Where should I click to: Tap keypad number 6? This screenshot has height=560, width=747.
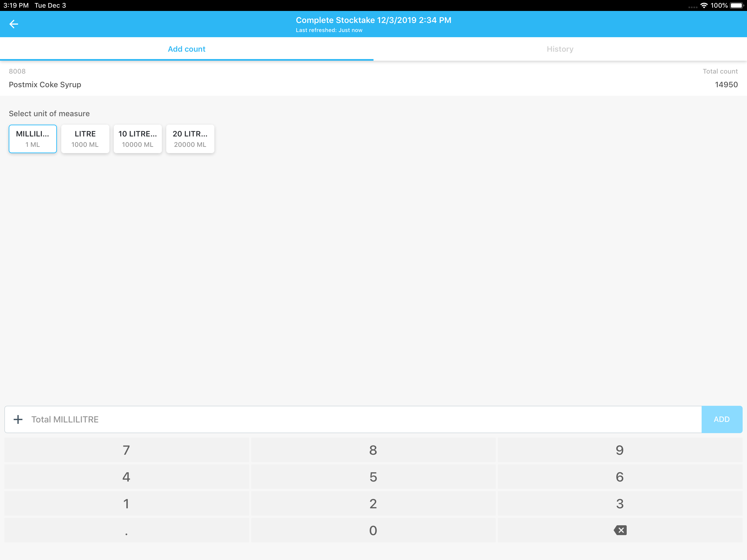click(620, 477)
